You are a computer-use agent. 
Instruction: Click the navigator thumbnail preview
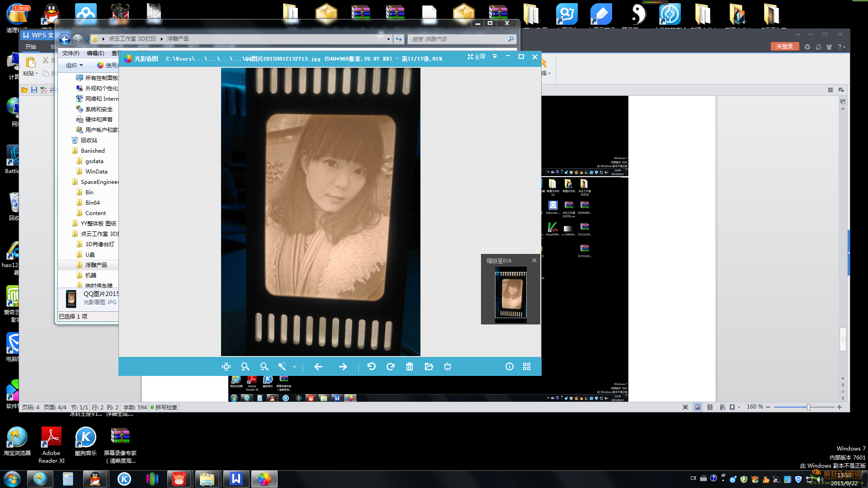click(511, 294)
